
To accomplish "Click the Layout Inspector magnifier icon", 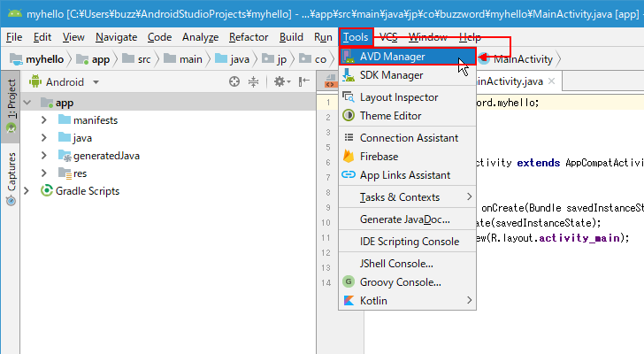I will (349, 97).
